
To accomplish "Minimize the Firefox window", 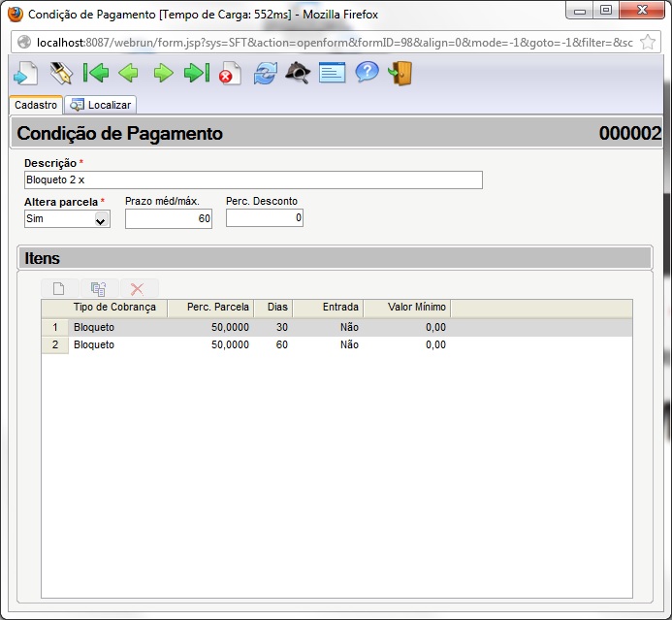I will click(x=580, y=11).
